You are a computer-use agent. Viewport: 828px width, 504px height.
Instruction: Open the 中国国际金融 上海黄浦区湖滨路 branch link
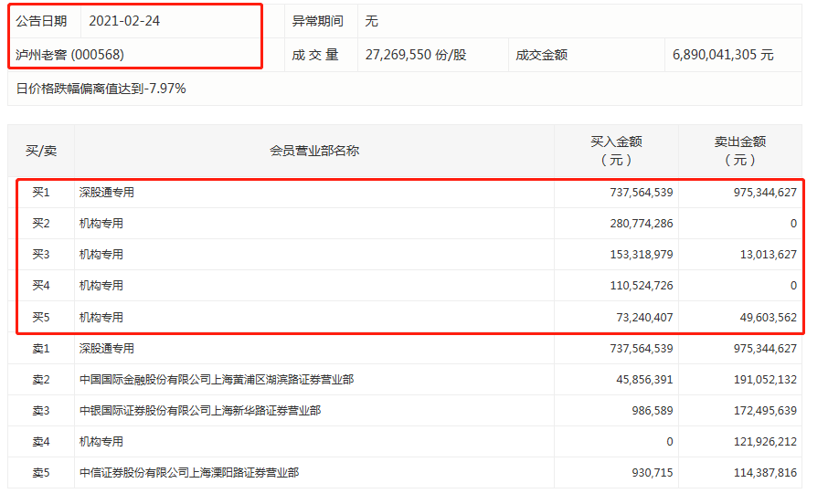pyautogui.click(x=216, y=379)
